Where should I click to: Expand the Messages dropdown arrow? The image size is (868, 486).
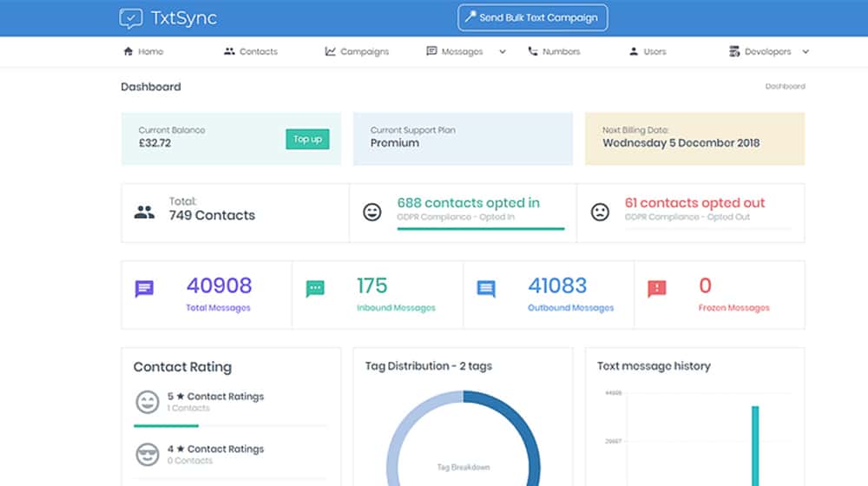(503, 51)
